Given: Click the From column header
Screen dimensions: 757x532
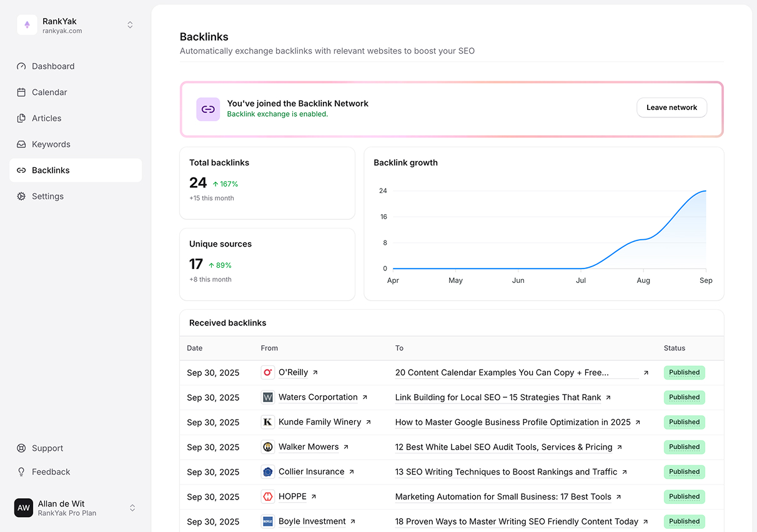Looking at the screenshot, I should pos(269,348).
